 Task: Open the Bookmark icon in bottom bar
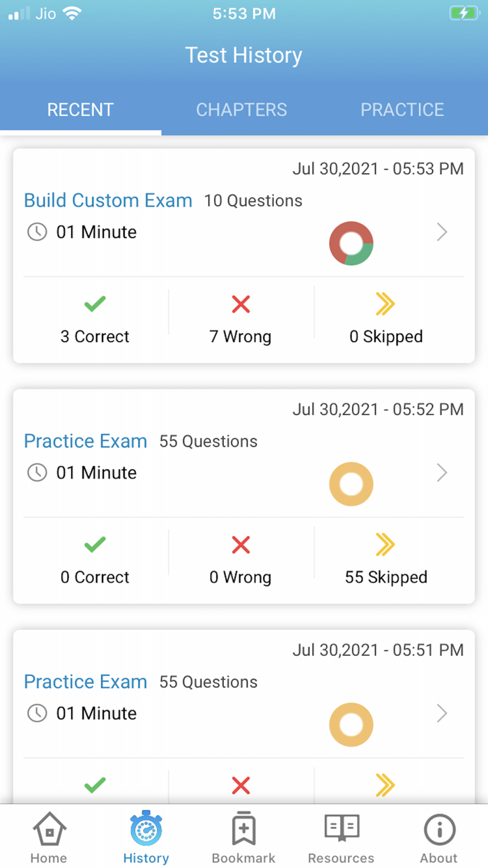tap(243, 830)
